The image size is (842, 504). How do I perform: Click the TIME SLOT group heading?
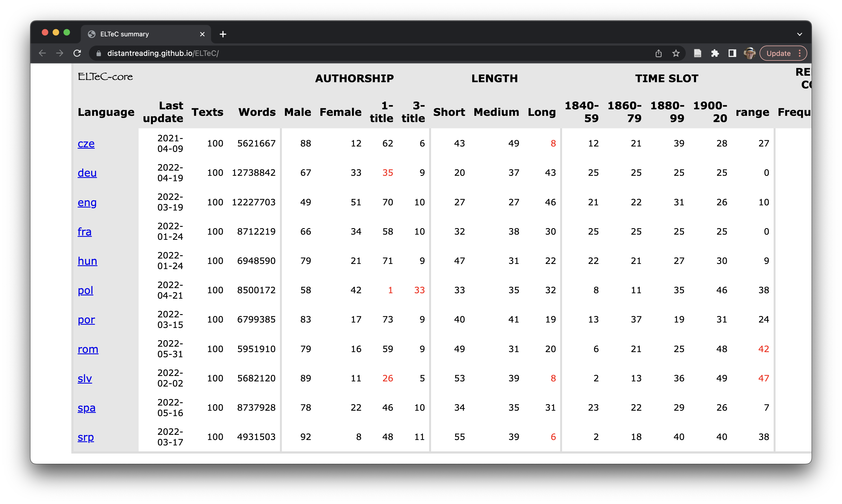[x=667, y=78]
